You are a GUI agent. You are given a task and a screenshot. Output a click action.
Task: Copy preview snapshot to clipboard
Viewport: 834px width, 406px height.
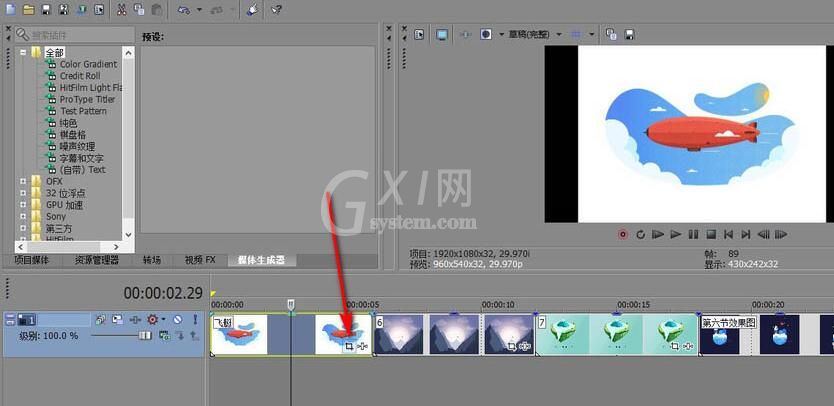pos(611,35)
